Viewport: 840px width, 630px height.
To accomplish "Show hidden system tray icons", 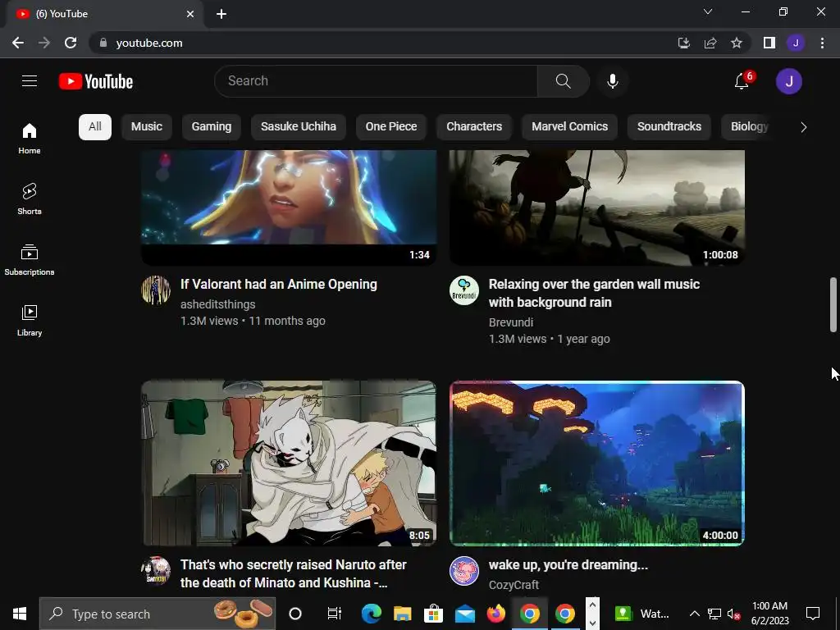I will (x=694, y=614).
